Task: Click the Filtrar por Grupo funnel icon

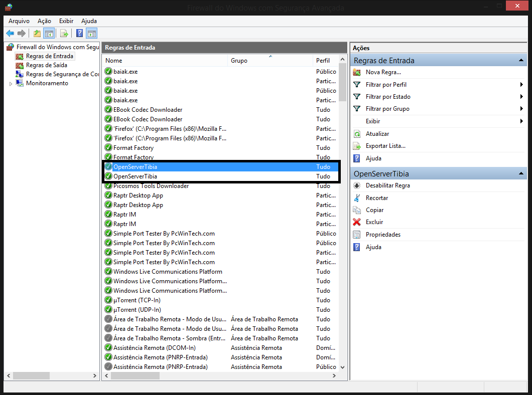Action: pos(357,109)
